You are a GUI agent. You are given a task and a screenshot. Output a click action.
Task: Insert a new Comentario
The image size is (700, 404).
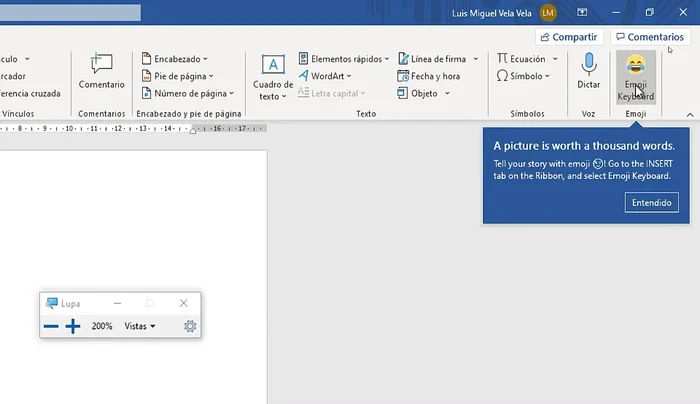[x=101, y=71]
